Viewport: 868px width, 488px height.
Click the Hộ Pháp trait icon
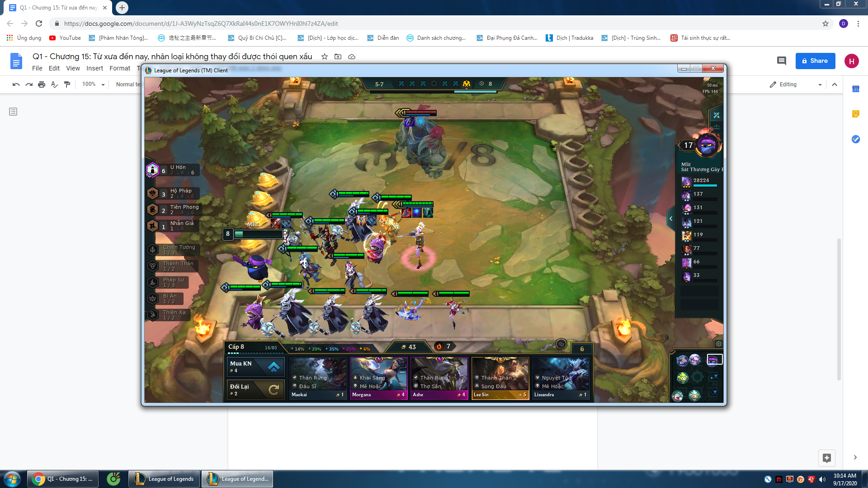point(152,193)
